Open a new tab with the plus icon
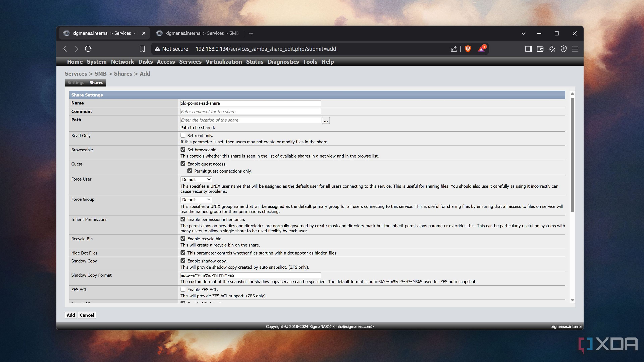This screenshot has width=644, height=362. [x=251, y=33]
